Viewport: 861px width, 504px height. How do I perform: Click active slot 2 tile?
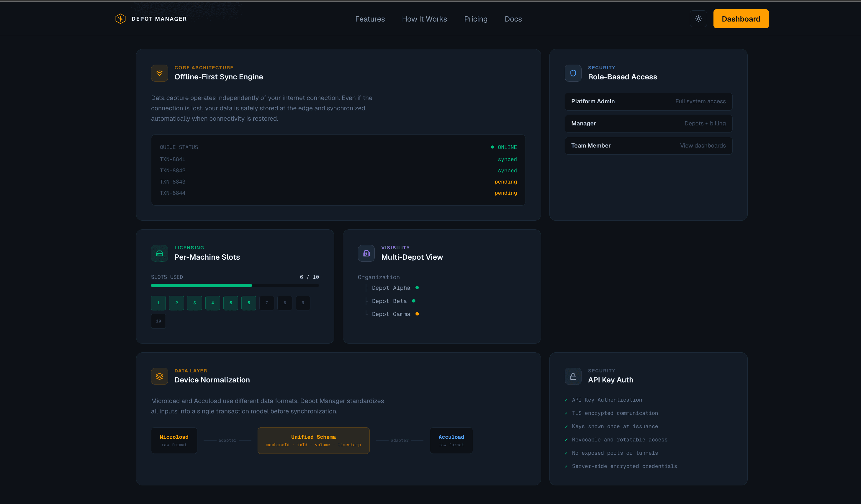176,303
